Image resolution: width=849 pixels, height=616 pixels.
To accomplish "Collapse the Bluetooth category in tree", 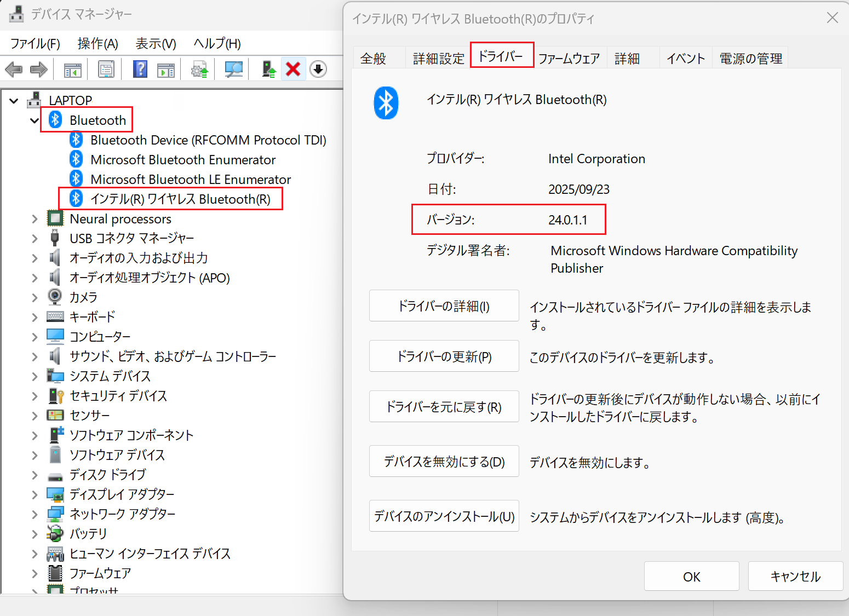I will [x=35, y=120].
